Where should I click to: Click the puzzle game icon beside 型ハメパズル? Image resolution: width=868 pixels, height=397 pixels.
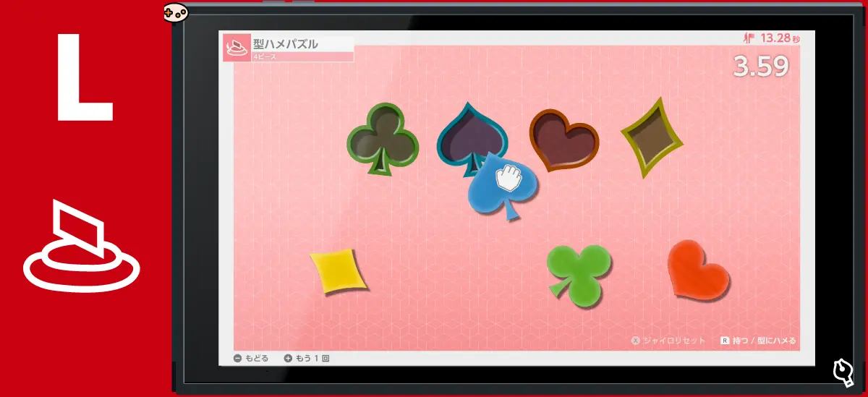[237, 48]
